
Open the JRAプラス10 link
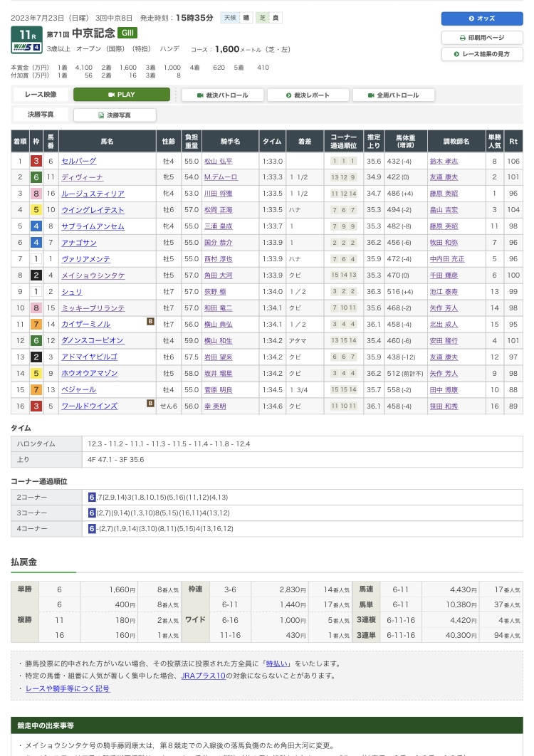click(203, 676)
